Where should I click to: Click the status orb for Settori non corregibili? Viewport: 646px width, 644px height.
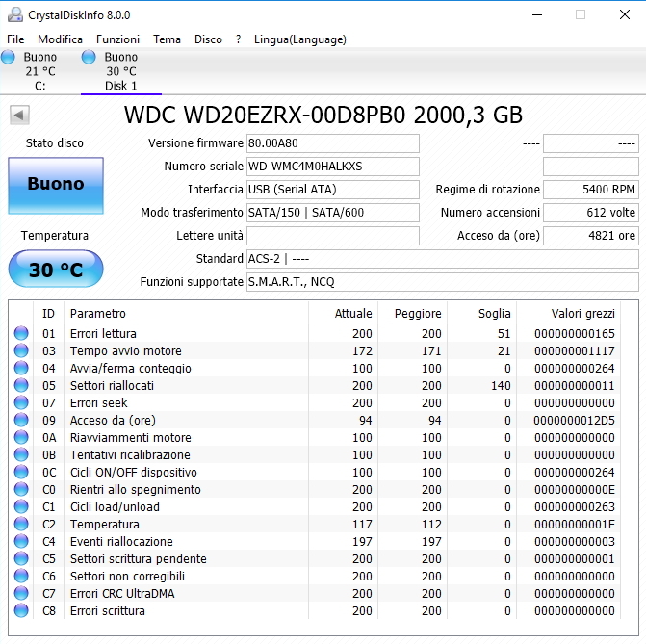click(21, 576)
